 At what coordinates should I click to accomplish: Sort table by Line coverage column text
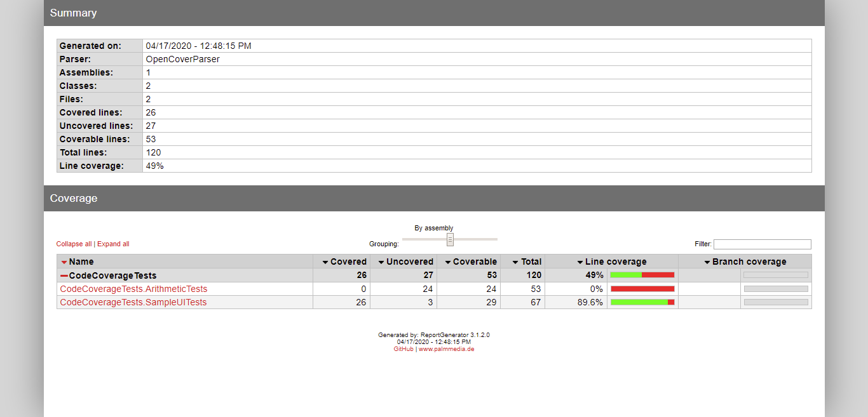(616, 261)
